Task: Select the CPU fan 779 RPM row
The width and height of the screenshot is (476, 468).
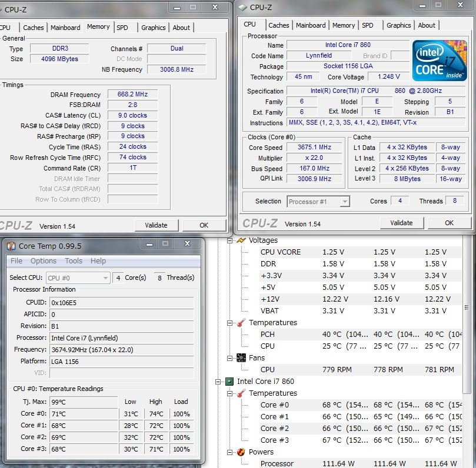Action: pos(360,369)
